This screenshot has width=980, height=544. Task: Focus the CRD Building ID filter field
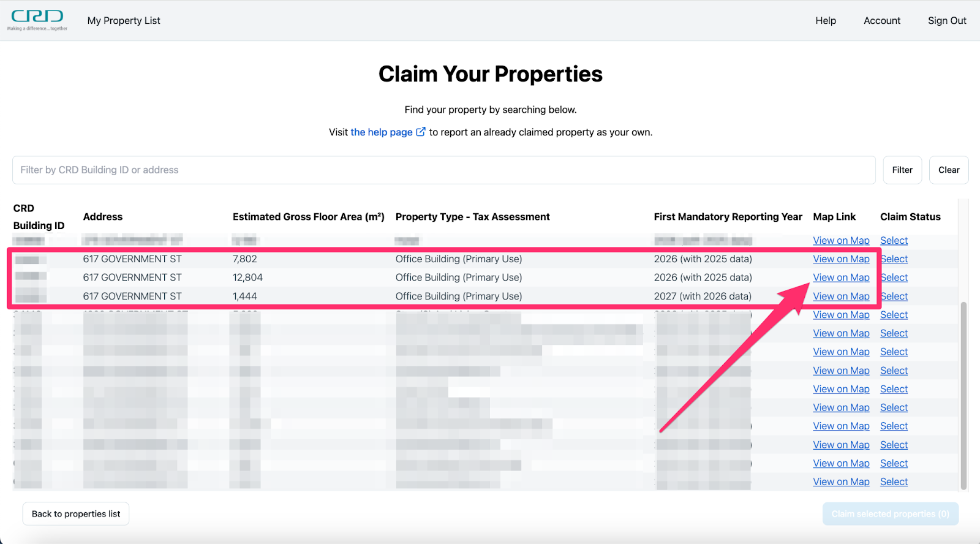pyautogui.click(x=443, y=170)
